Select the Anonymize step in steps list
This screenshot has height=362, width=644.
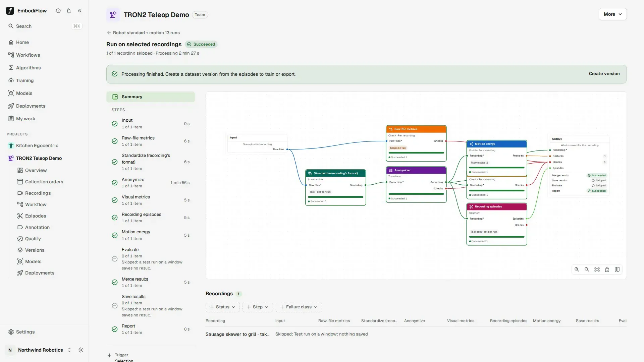[151, 183]
